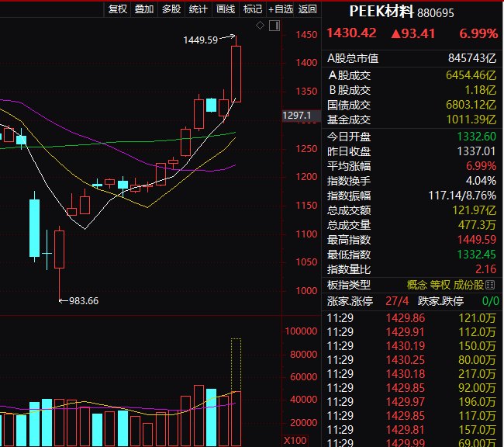This screenshot has height=447, width=504.
Task: Select the tick row with volume 217.0万
Action: coord(412,374)
